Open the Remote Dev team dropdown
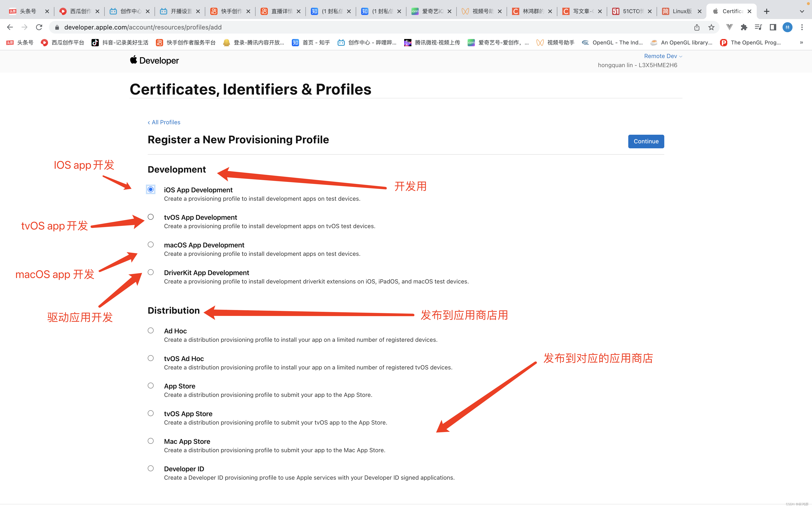 [x=663, y=56]
